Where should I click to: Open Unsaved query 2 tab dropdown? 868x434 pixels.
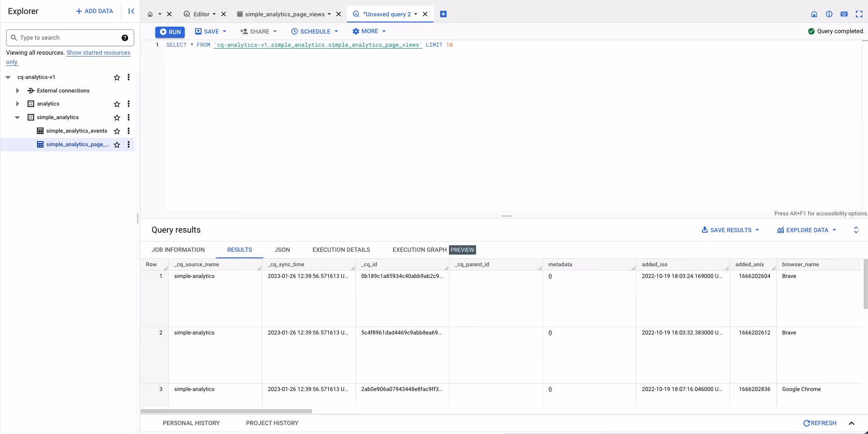416,14
